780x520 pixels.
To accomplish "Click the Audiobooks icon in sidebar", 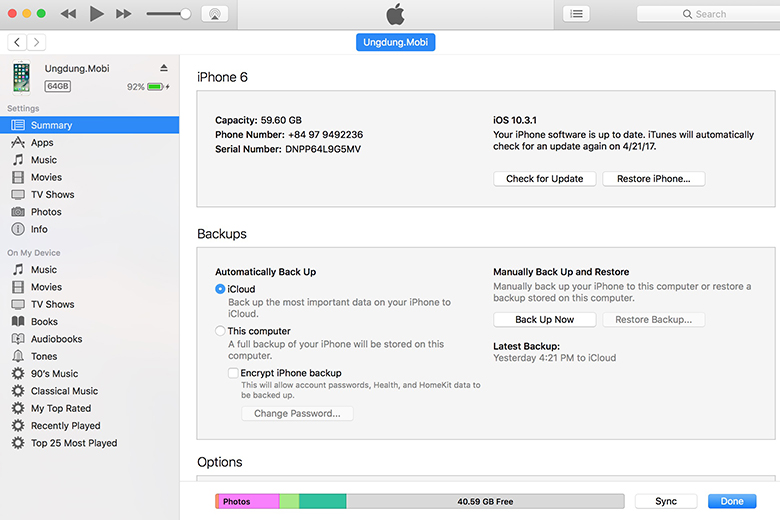I will (x=18, y=339).
